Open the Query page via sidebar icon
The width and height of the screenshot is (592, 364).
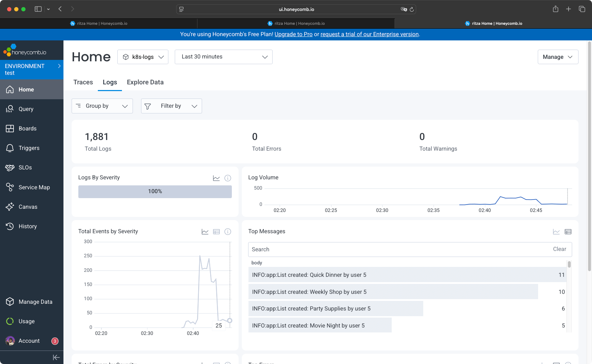[10, 109]
